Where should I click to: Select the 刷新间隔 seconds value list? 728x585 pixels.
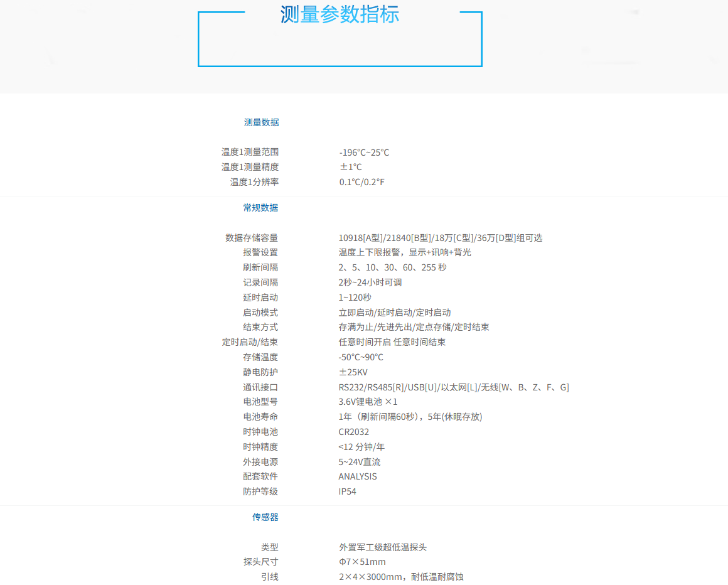click(392, 267)
